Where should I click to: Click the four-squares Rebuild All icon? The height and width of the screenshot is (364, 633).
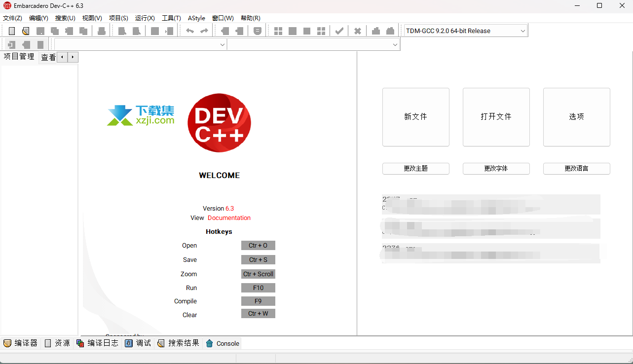[321, 31]
